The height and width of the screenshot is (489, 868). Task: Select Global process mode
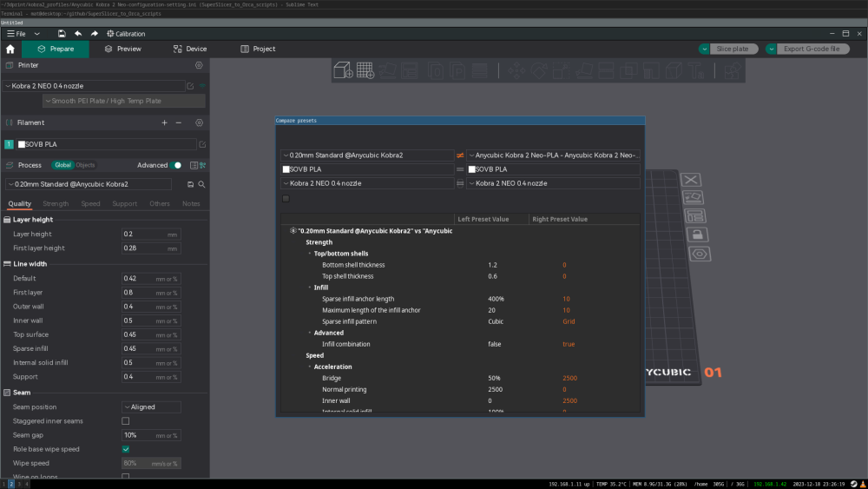62,165
